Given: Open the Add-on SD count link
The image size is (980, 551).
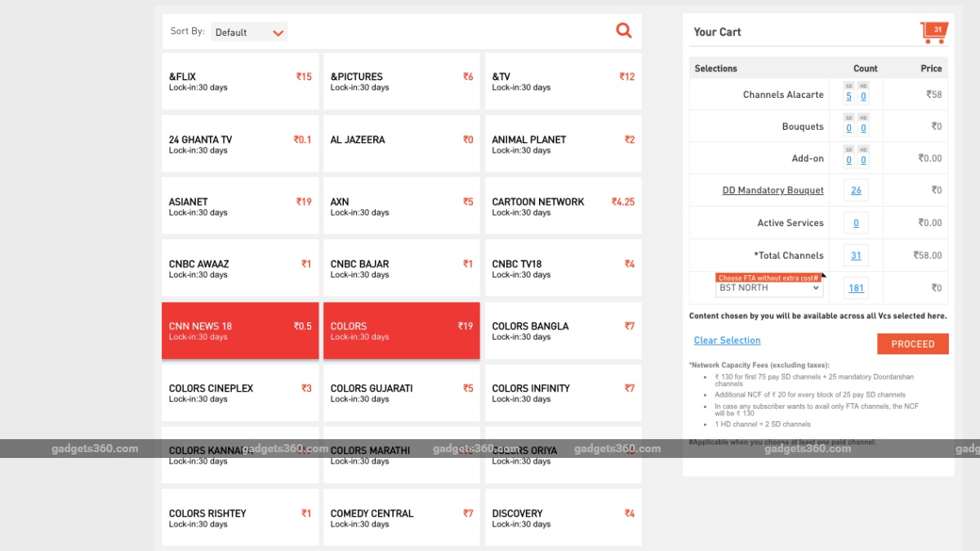Looking at the screenshot, I should pos(849,161).
